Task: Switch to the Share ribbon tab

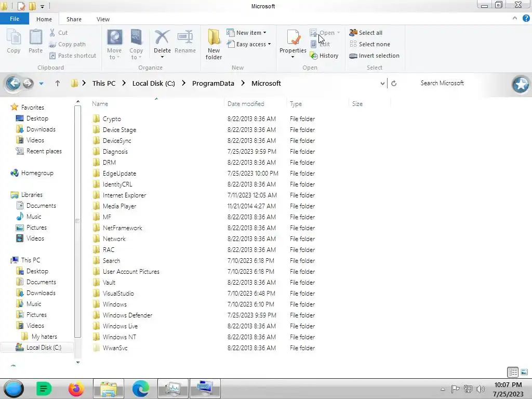Action: pos(74,19)
